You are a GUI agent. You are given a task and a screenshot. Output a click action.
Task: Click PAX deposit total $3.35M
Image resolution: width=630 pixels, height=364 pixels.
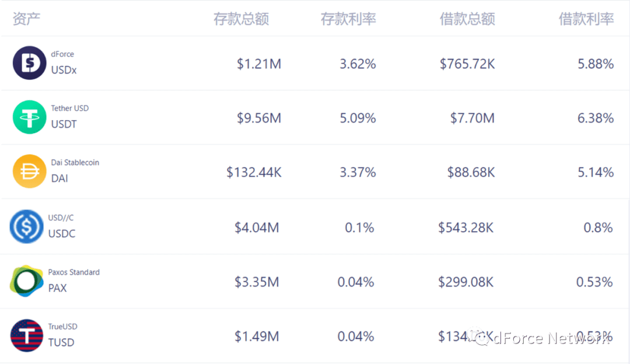(257, 282)
